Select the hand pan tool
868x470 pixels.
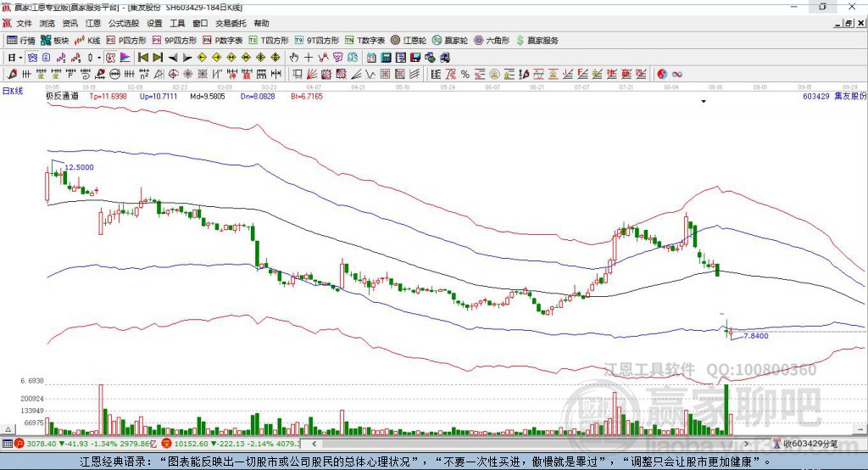click(294, 58)
